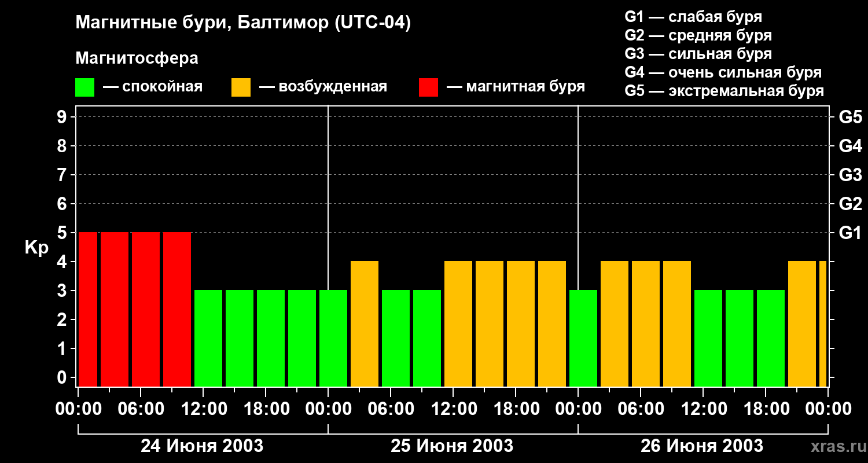Click the '24 Июня 2003' date label

click(x=202, y=446)
